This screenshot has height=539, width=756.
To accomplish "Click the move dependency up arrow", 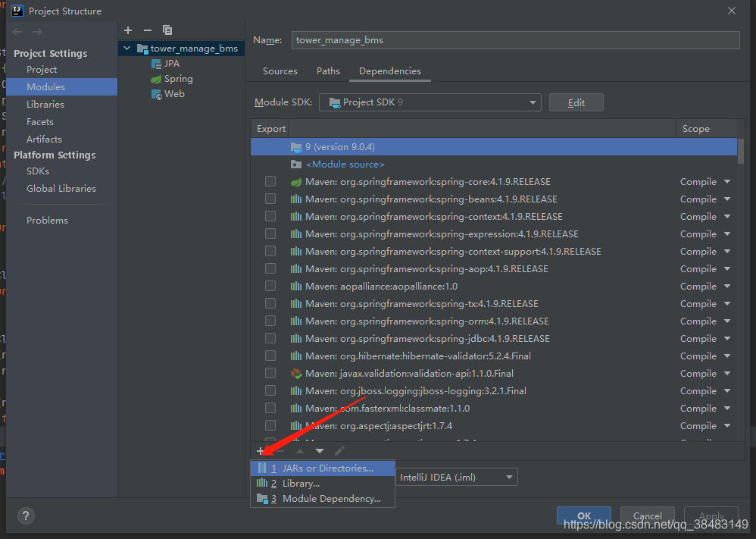I will point(300,451).
